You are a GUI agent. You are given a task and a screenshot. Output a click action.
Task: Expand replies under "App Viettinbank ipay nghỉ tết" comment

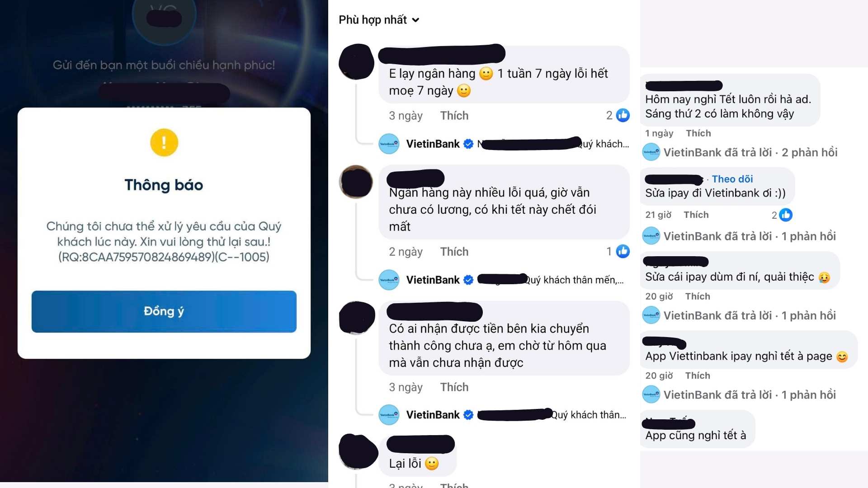click(750, 395)
